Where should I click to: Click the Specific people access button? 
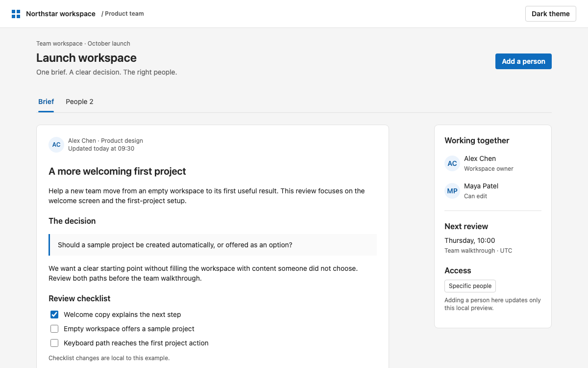pyautogui.click(x=470, y=286)
